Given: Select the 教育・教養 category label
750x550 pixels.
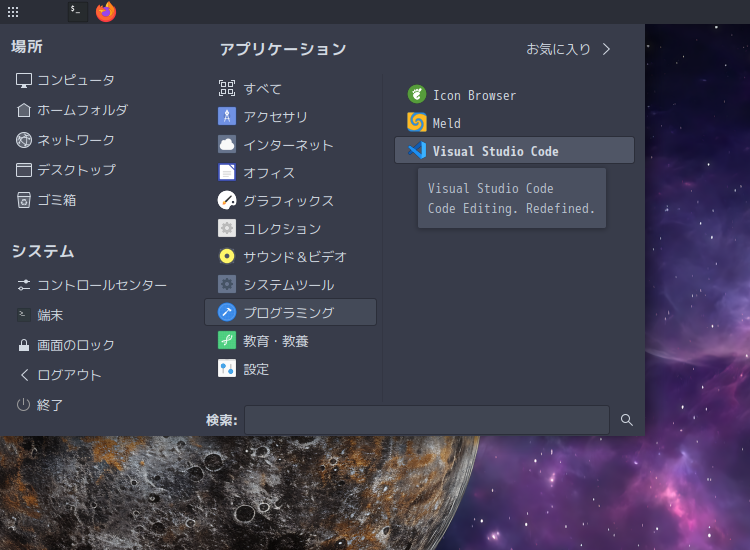Looking at the screenshot, I should point(276,341).
